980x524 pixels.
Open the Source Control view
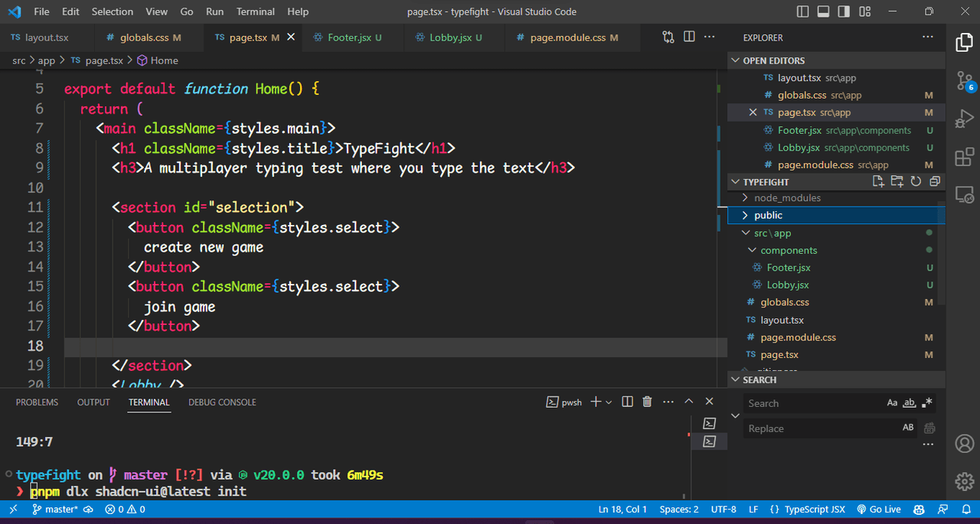coord(964,80)
